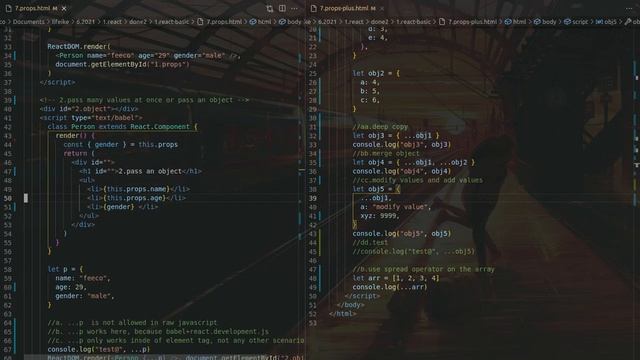
Task: Click the 'console.log(...arr)' line
Action: pyautogui.click(x=390, y=287)
